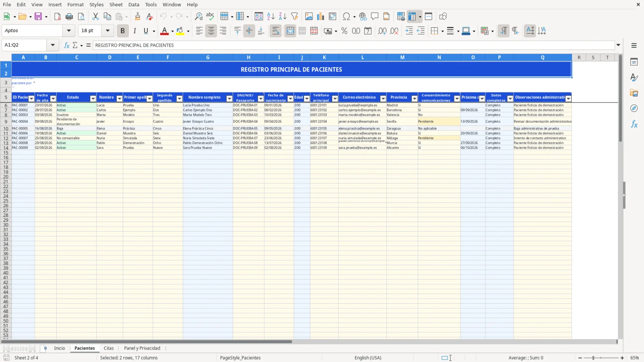Insert Image icon in toolbar

(x=309, y=16)
